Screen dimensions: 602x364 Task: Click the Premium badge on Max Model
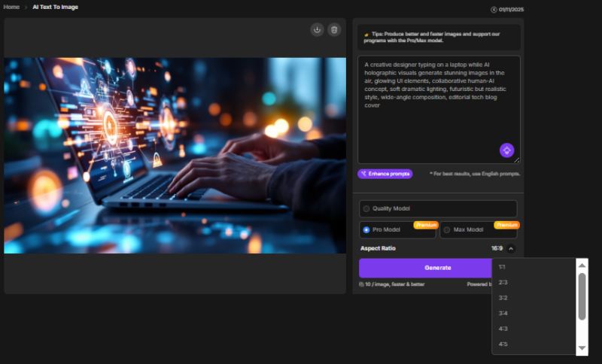point(506,225)
